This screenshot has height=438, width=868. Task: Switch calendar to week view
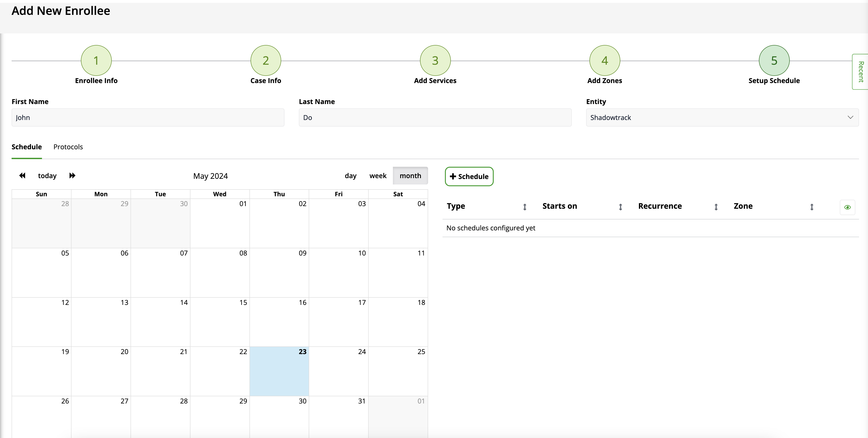[x=378, y=176]
